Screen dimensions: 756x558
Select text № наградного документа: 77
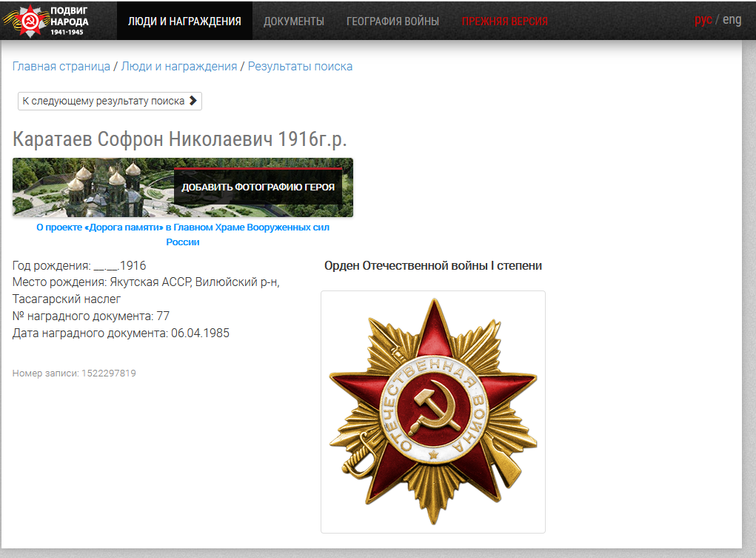tap(91, 316)
